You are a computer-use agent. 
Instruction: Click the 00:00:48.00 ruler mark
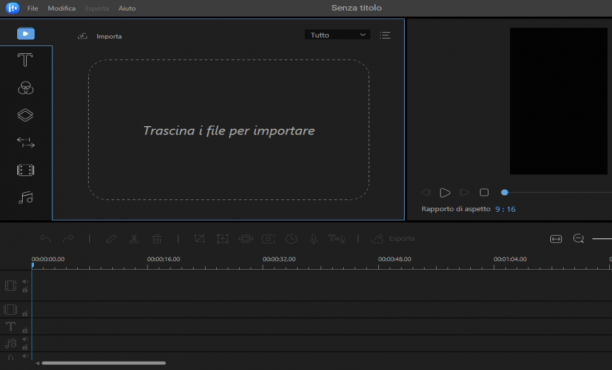pos(394,259)
